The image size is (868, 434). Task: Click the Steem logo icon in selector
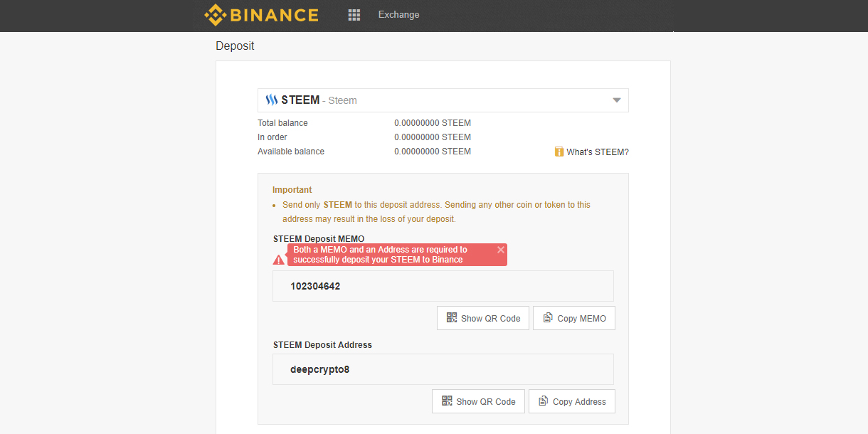tap(272, 100)
